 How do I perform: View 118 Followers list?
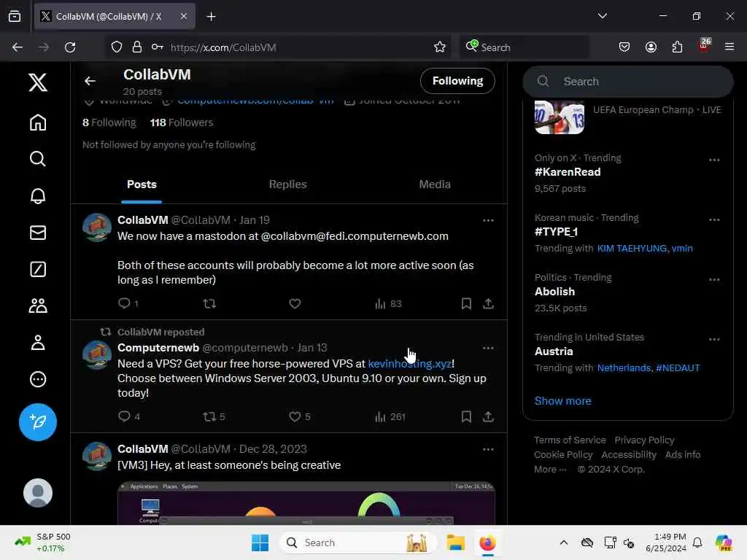182,122
